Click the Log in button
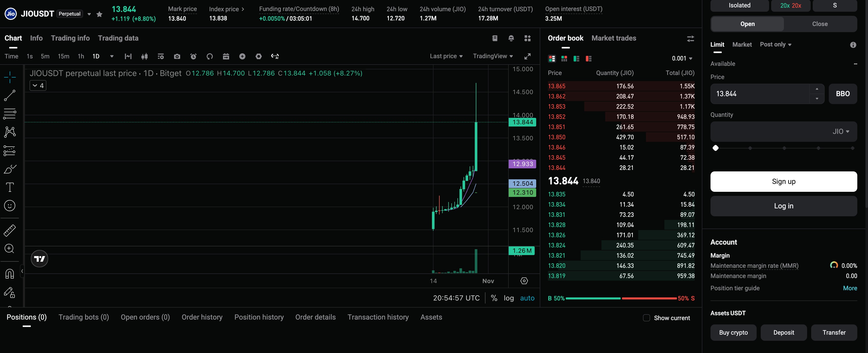Viewport: 868px width, 353px height. coord(783,206)
